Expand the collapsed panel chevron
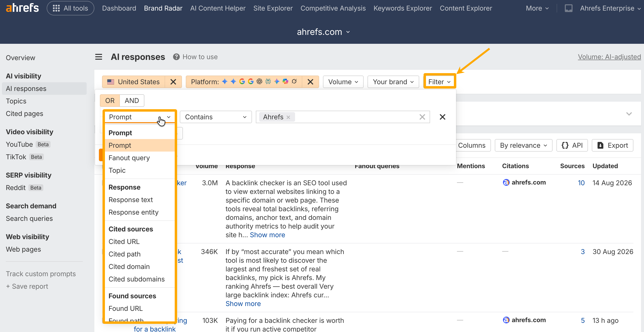The width and height of the screenshot is (644, 332). pos(629,114)
